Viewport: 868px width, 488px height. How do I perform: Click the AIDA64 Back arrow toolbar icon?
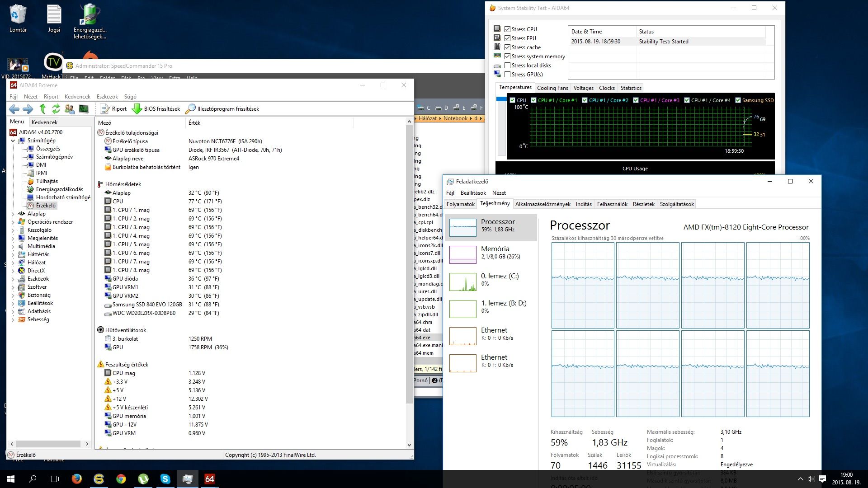point(14,109)
